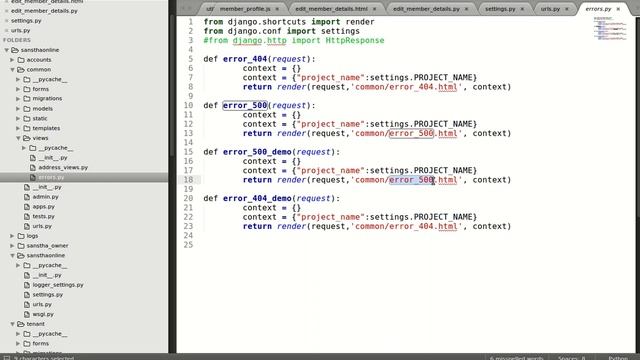Click the apps.py file icon
This screenshot has height=360, width=640.
[x=27, y=207]
